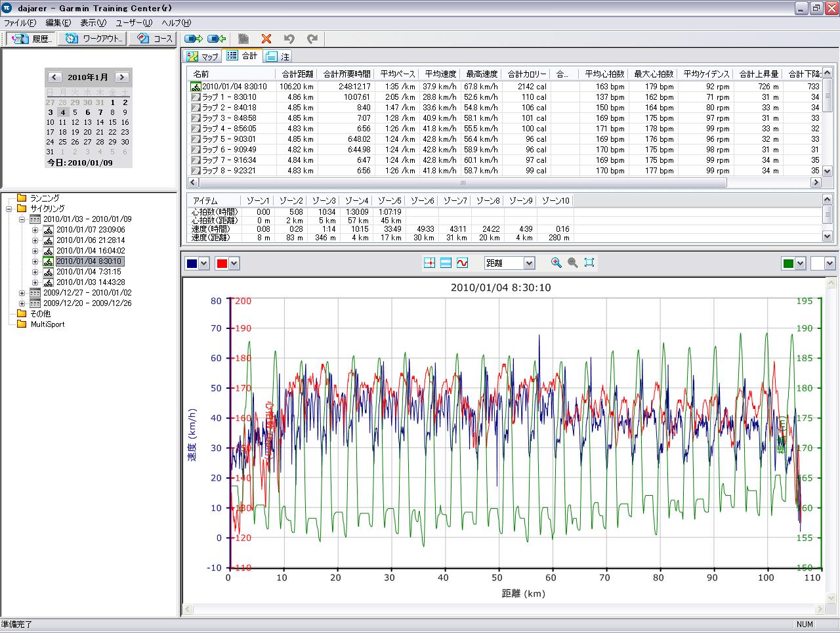Screen dimensions: 840x633
Task: Click the grayed-out find icon in toolbar
Action: [243, 39]
